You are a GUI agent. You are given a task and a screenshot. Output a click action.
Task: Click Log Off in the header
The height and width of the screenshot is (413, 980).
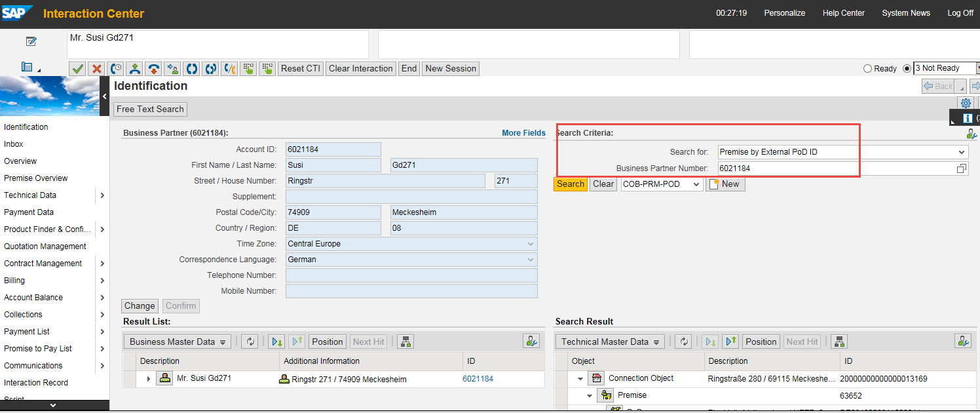point(960,13)
